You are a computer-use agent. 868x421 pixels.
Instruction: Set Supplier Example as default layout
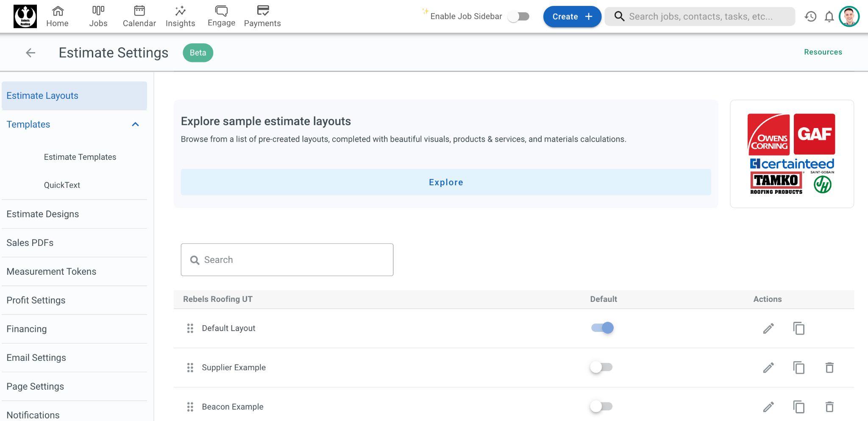601,368
